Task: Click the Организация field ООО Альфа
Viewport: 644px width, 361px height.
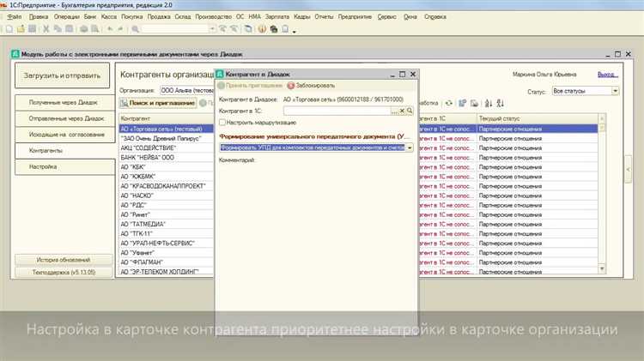Action: tap(186, 90)
